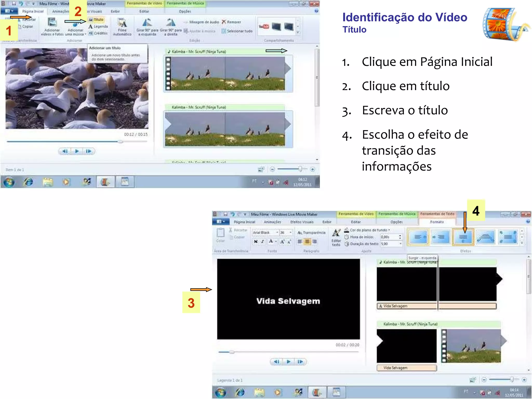532x399 pixels.
Task: Select the Animações tab beside Página Inicial highlighted
Action: pos(61,11)
